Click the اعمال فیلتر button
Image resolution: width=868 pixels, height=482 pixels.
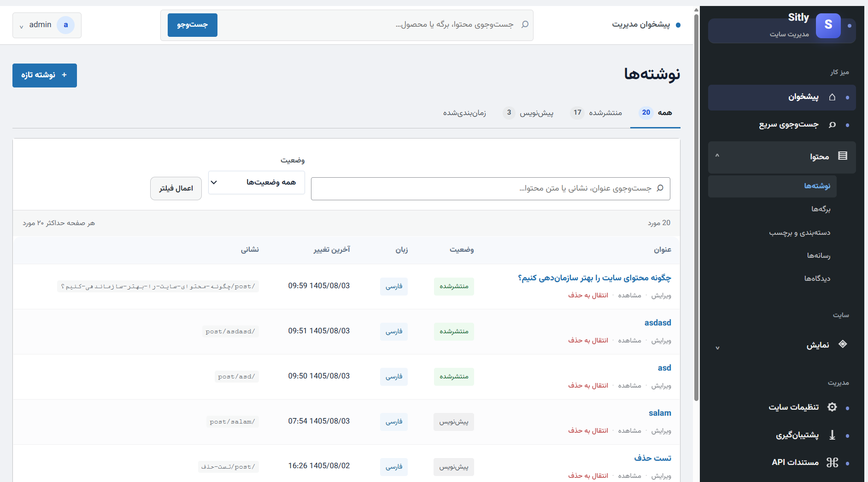(x=176, y=189)
